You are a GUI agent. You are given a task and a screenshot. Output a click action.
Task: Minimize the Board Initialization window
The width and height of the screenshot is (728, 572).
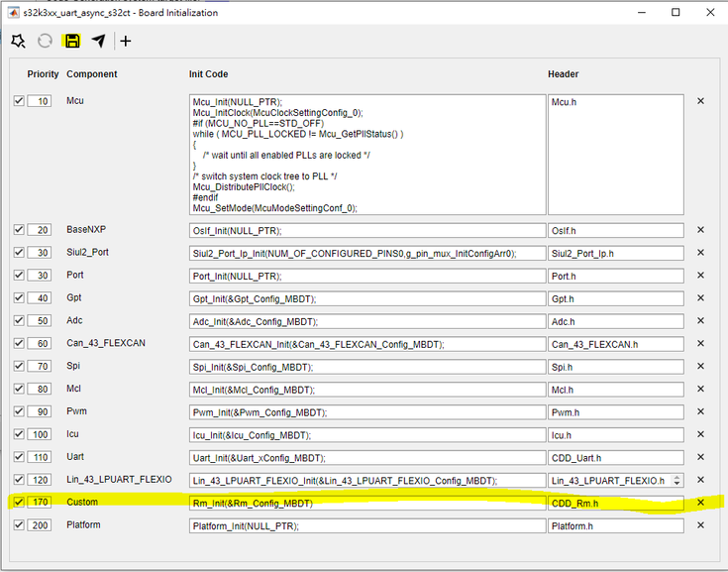(642, 12)
